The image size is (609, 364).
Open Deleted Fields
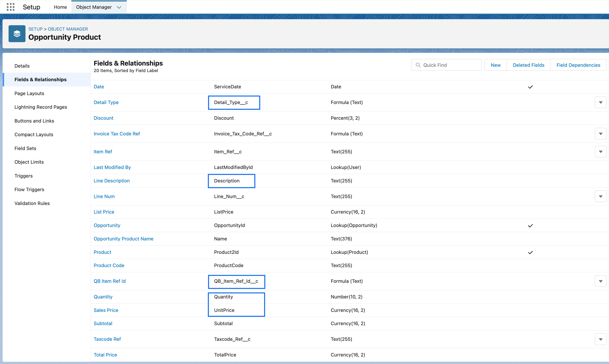[528, 65]
